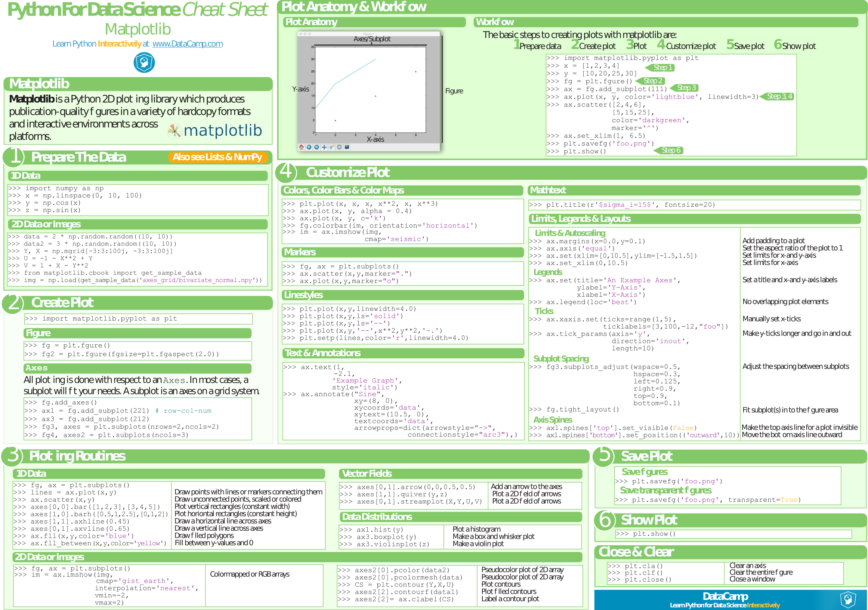The width and height of the screenshot is (868, 610).
Task: Click the 'Step 2' tag beside plt.fgure()
Action: (650, 81)
